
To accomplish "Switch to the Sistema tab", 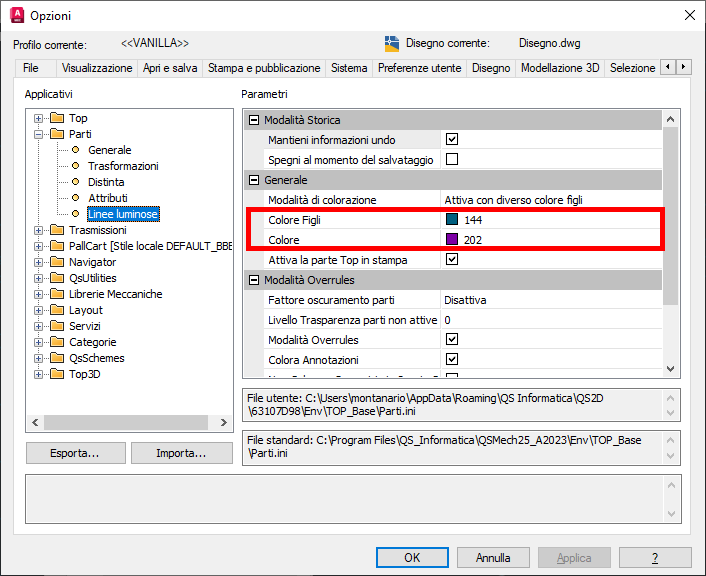I will [x=349, y=68].
